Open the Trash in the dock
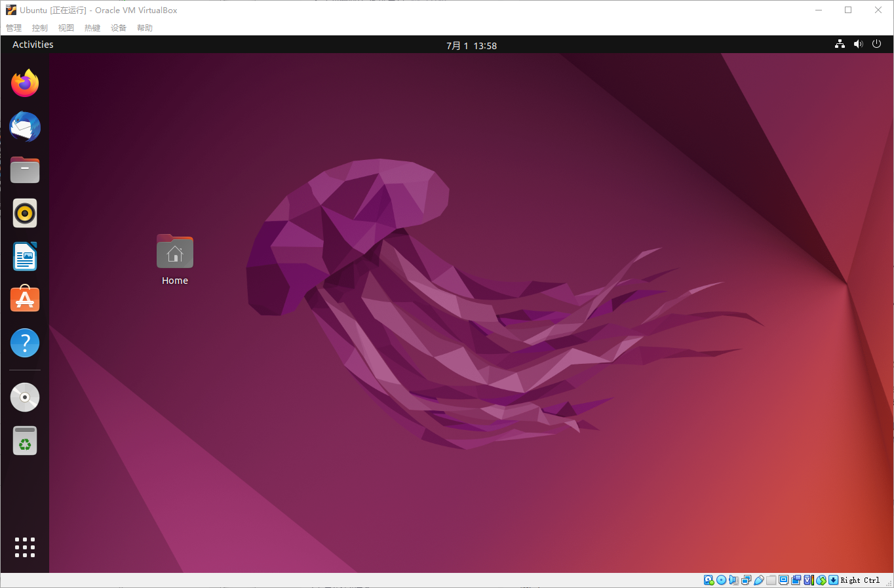894x588 pixels. tap(25, 441)
